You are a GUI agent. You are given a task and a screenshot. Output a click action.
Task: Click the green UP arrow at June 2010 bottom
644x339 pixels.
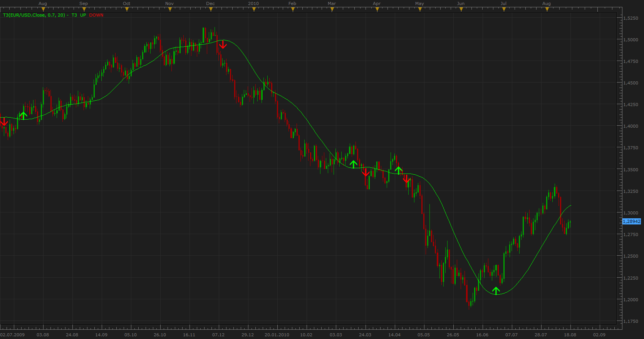pos(496,291)
